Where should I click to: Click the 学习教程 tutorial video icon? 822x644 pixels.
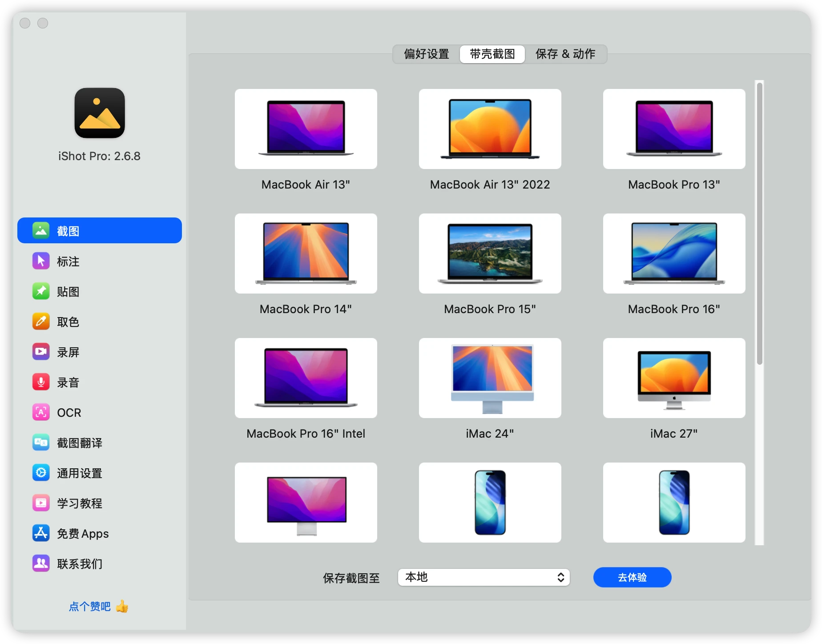coord(41,503)
